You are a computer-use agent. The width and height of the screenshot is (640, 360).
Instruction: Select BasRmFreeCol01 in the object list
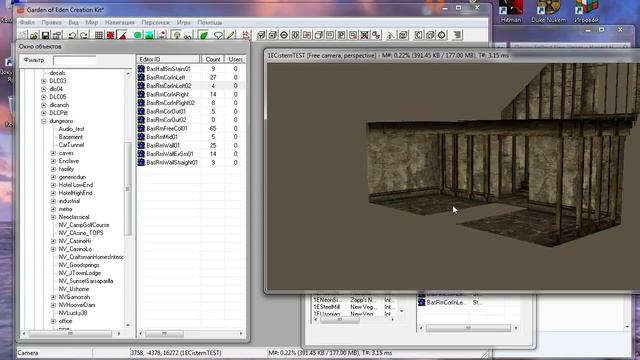point(167,128)
